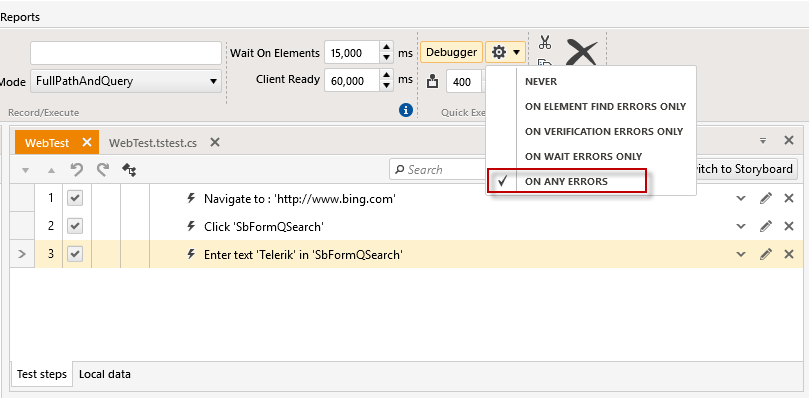The width and height of the screenshot is (809, 398).
Task: Close the WebTest tab
Action: [87, 142]
